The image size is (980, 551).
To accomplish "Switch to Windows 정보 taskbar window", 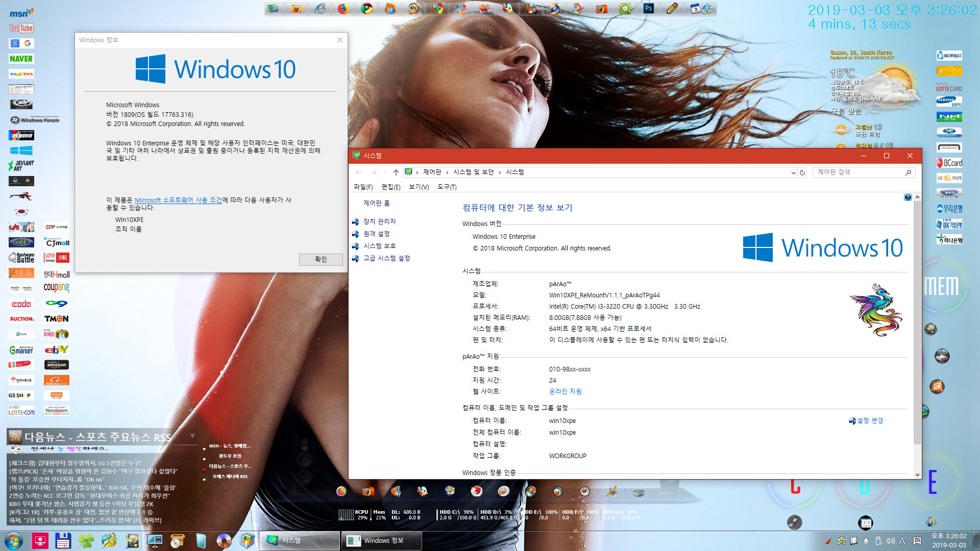I will coord(382,541).
